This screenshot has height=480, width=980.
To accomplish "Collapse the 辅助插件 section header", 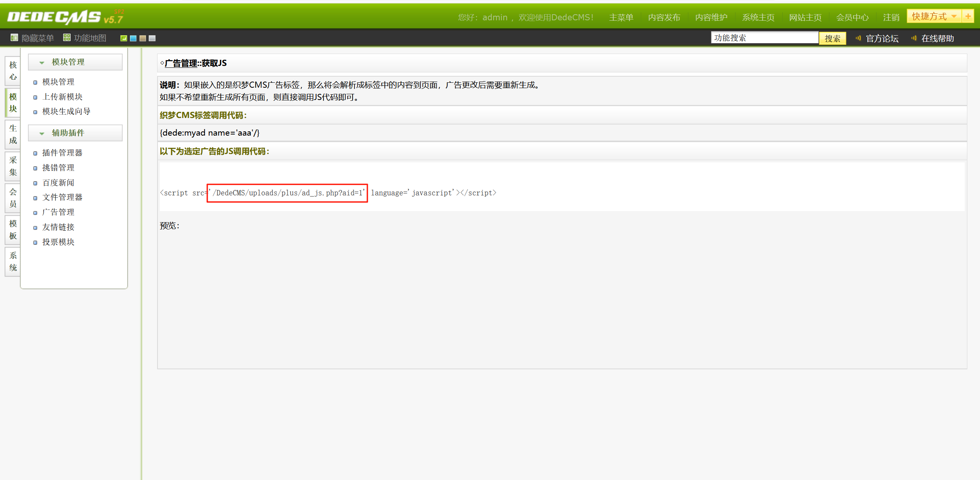I will pyautogui.click(x=75, y=133).
